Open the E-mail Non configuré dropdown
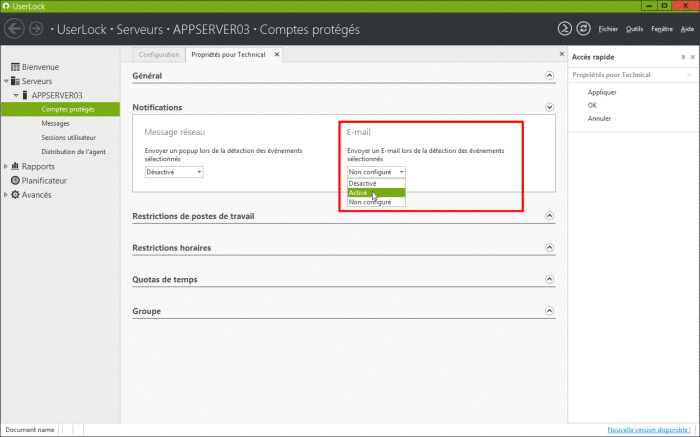700x437 pixels. (x=376, y=172)
